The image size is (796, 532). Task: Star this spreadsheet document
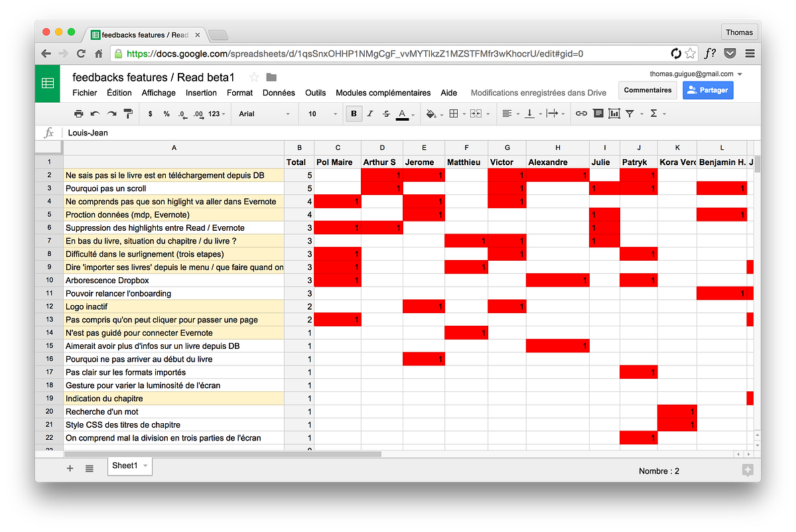click(x=254, y=77)
